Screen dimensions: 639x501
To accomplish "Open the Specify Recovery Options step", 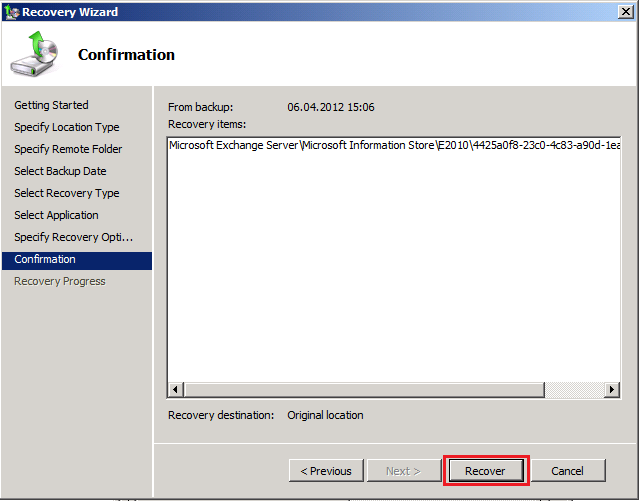I will (73, 237).
